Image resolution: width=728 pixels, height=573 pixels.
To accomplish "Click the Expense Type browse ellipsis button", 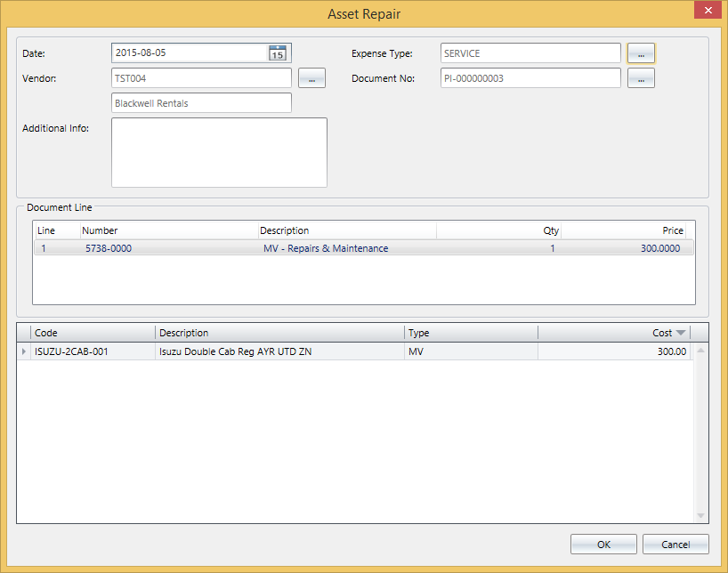I will coord(641,53).
